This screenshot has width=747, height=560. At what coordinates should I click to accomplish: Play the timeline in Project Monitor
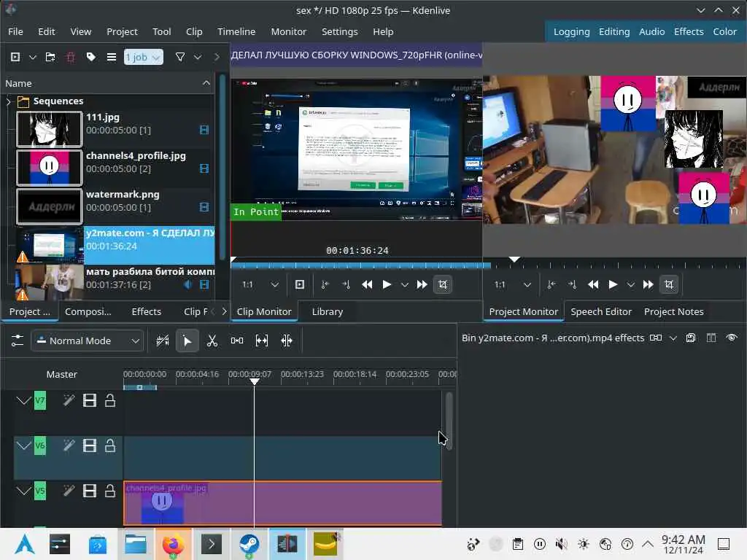pyautogui.click(x=613, y=285)
